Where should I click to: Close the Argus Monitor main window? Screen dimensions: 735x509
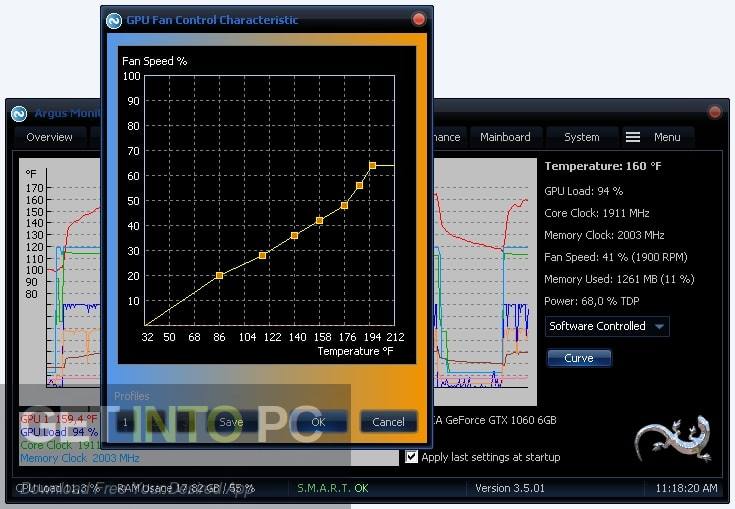(714, 112)
